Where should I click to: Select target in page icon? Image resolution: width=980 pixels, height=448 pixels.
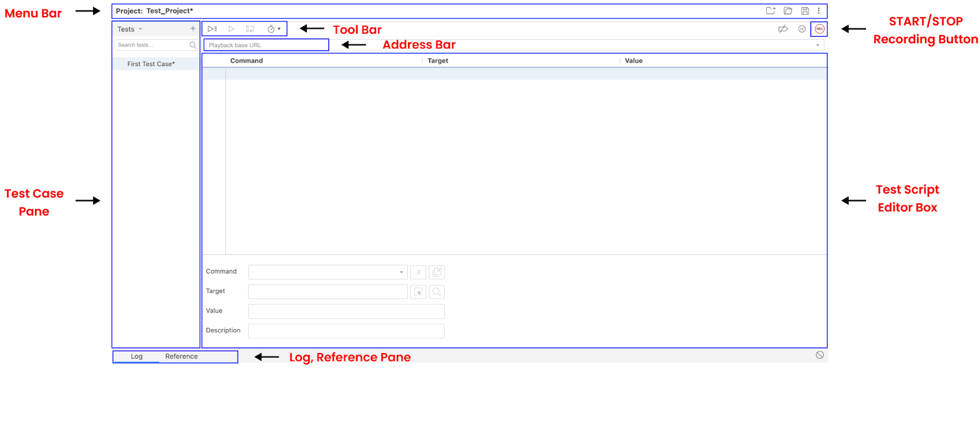[418, 292]
